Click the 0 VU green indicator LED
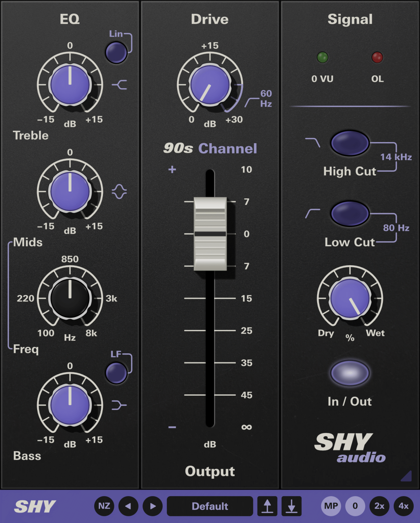Viewport: 420px width, 523px height. point(322,57)
